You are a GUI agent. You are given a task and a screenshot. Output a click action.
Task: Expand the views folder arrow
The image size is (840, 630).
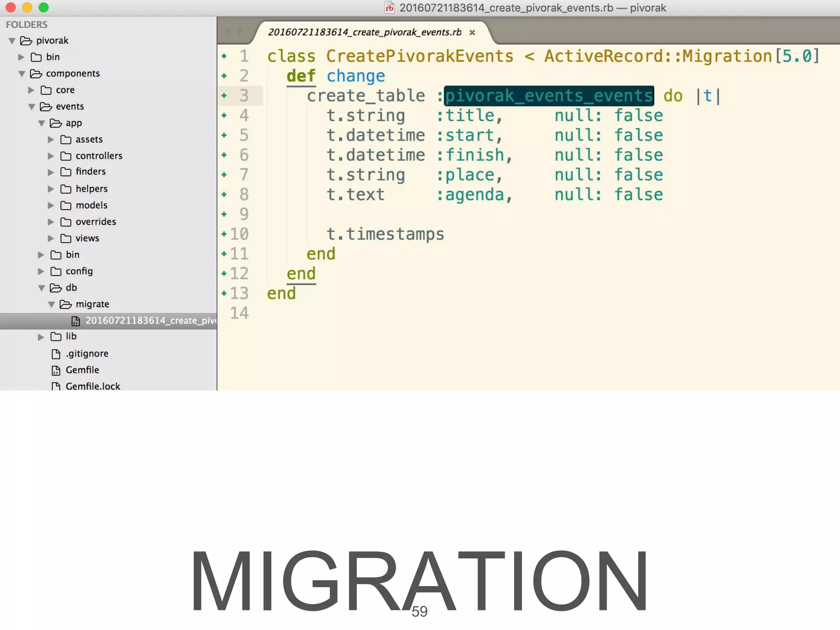(x=51, y=238)
